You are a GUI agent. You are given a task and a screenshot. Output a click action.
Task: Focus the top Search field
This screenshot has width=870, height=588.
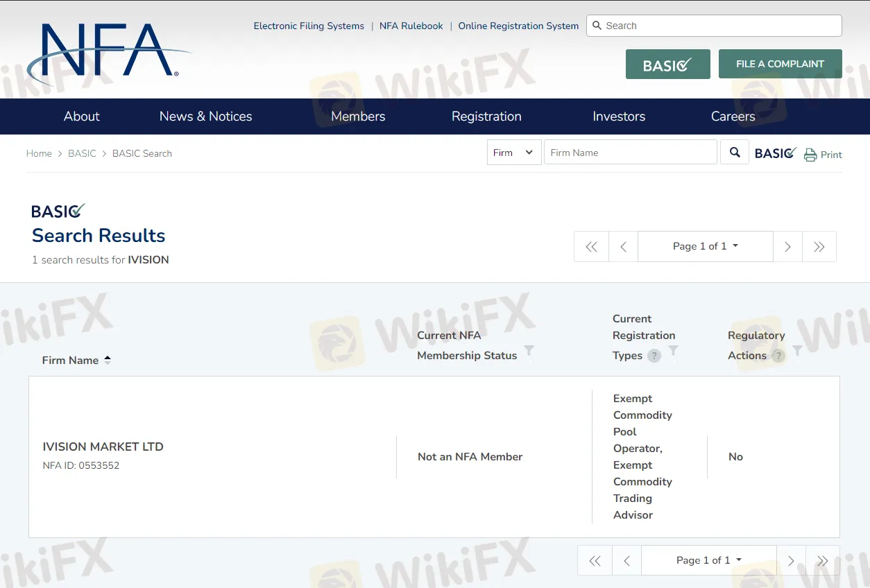(x=714, y=26)
